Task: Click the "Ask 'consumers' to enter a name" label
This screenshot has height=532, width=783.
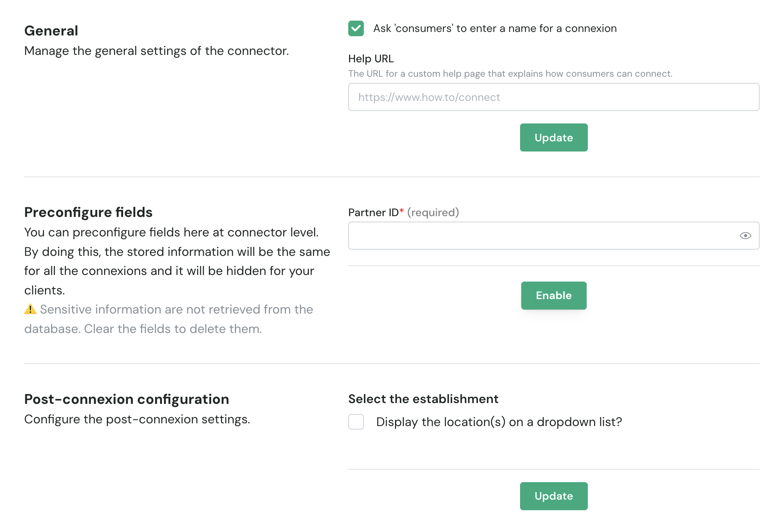Action: (x=495, y=28)
